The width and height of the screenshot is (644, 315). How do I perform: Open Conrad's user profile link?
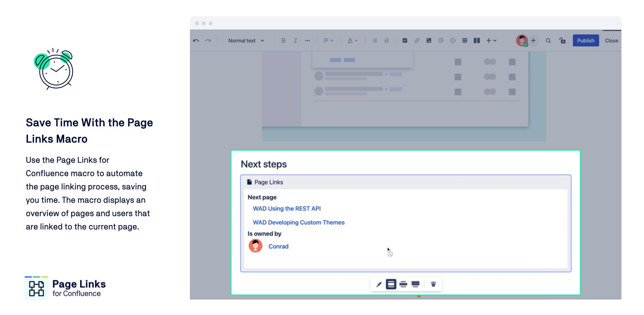click(x=278, y=246)
